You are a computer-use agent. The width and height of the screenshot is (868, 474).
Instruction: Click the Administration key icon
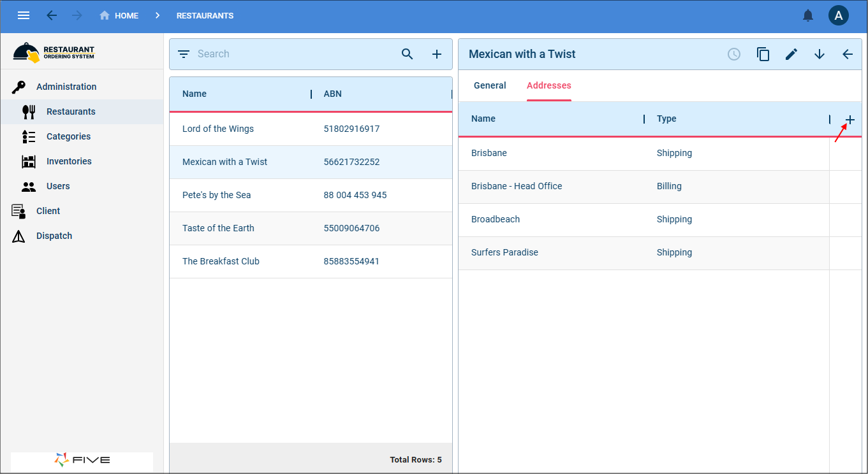(18, 87)
